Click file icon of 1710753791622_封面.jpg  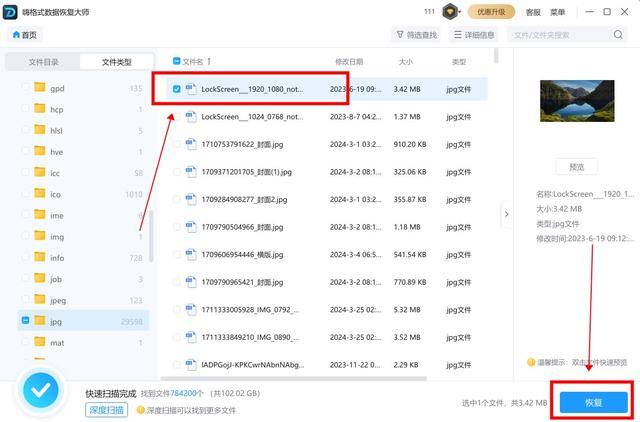(x=191, y=144)
